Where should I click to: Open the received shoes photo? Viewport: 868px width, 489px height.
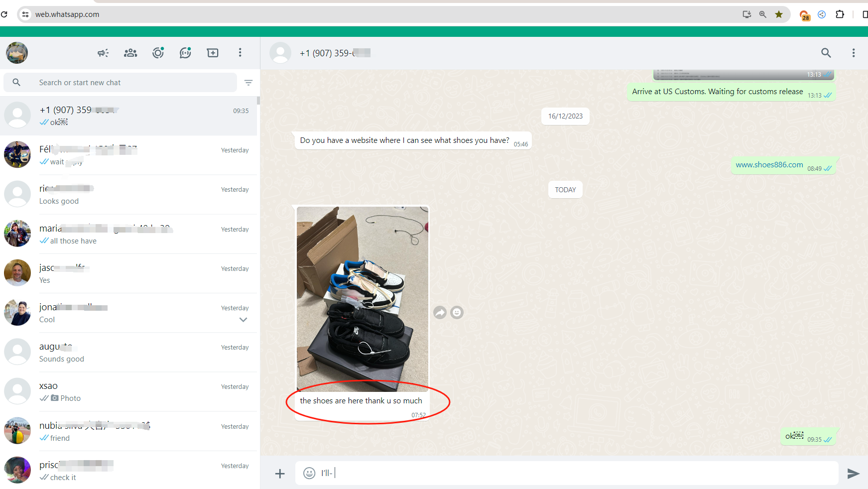(362, 299)
